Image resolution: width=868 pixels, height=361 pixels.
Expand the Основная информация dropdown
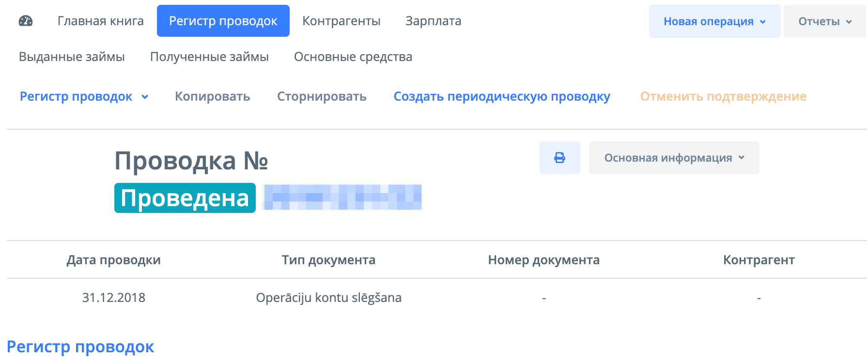(674, 158)
